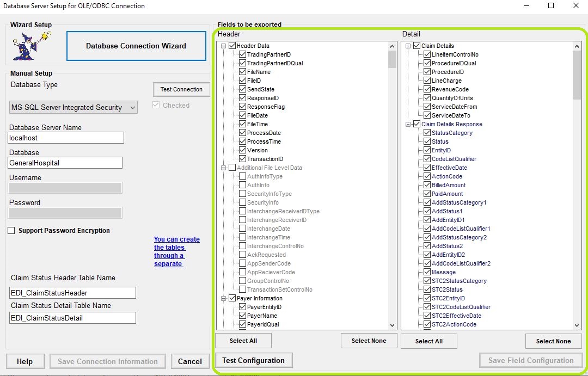Uncheck Claim Details group checkbox
This screenshot has height=376, width=588.
click(416, 46)
